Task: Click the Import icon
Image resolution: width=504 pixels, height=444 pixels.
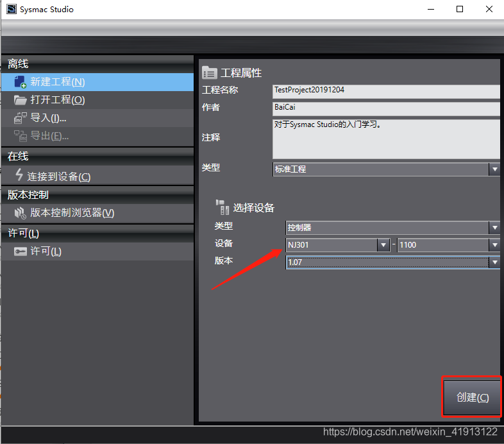Action: tap(21, 118)
